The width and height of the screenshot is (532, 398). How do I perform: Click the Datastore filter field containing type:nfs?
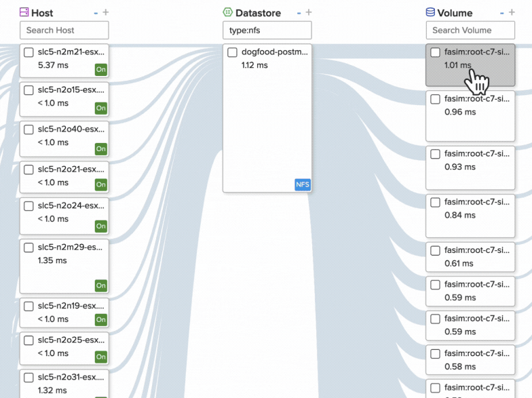(x=267, y=30)
